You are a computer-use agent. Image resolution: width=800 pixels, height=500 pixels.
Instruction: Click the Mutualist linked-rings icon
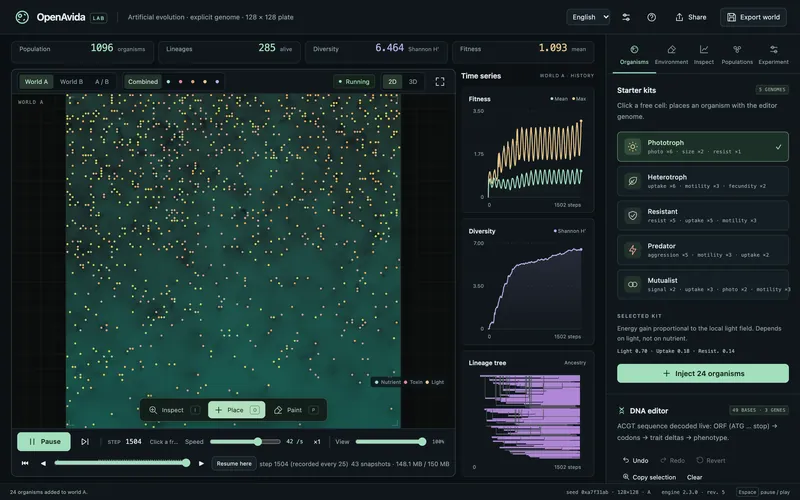click(633, 285)
